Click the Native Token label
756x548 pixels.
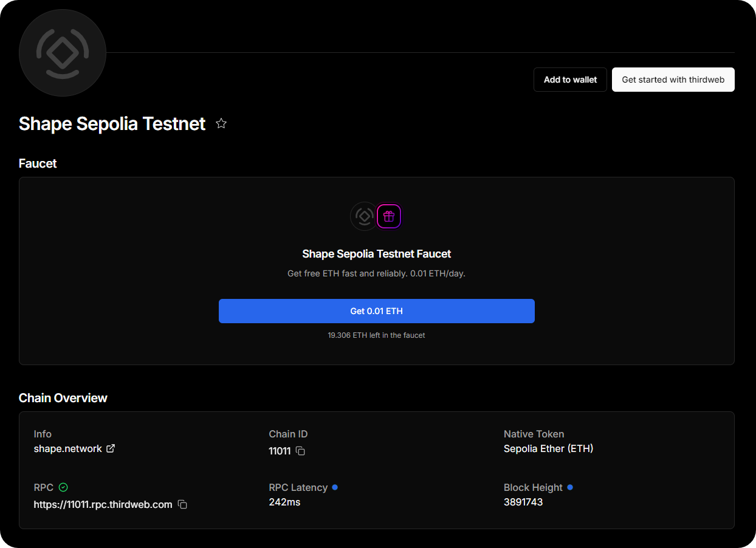[534, 434]
